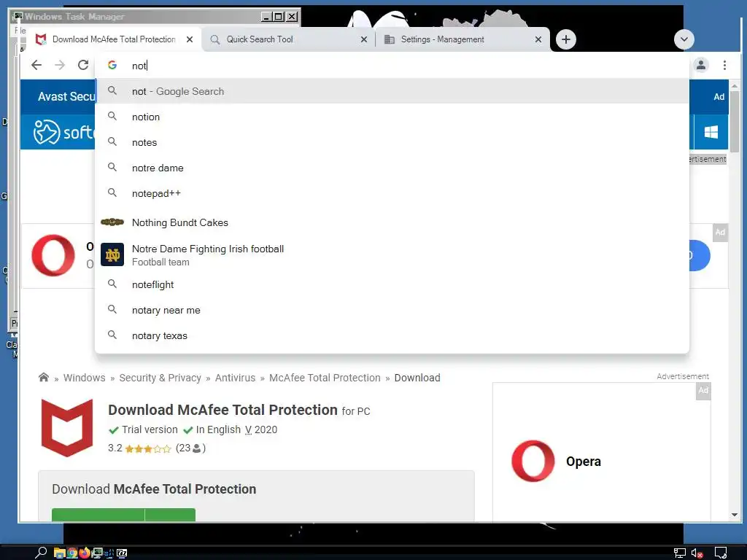The height and width of the screenshot is (560, 747).
Task: Open a new tab with plus button
Action: (565, 39)
